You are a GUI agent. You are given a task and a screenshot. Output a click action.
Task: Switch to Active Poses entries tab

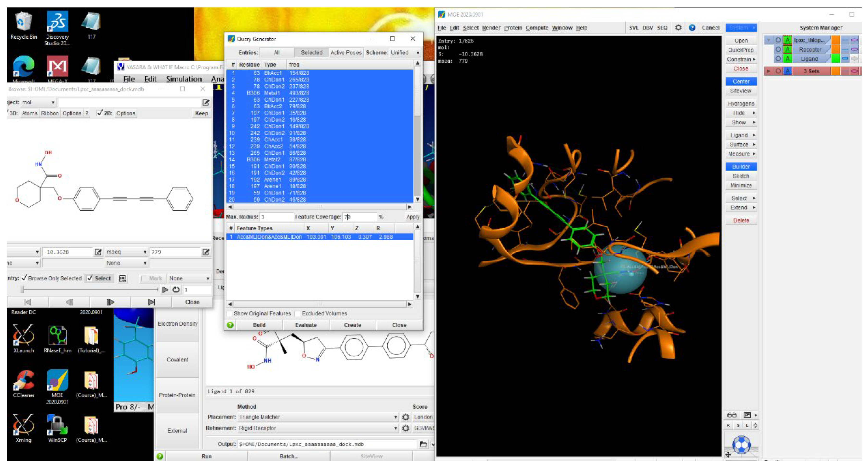346,53
